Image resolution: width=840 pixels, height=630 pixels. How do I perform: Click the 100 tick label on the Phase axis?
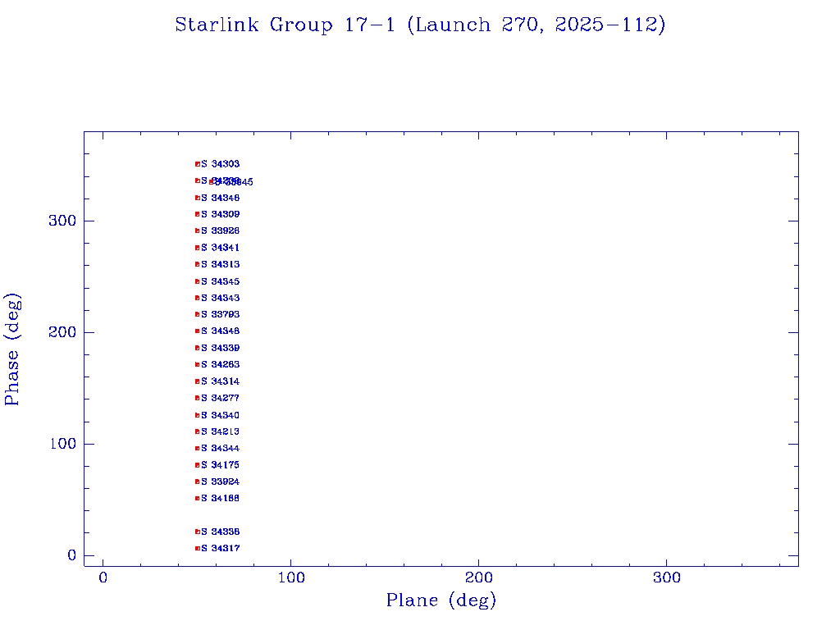(x=62, y=444)
